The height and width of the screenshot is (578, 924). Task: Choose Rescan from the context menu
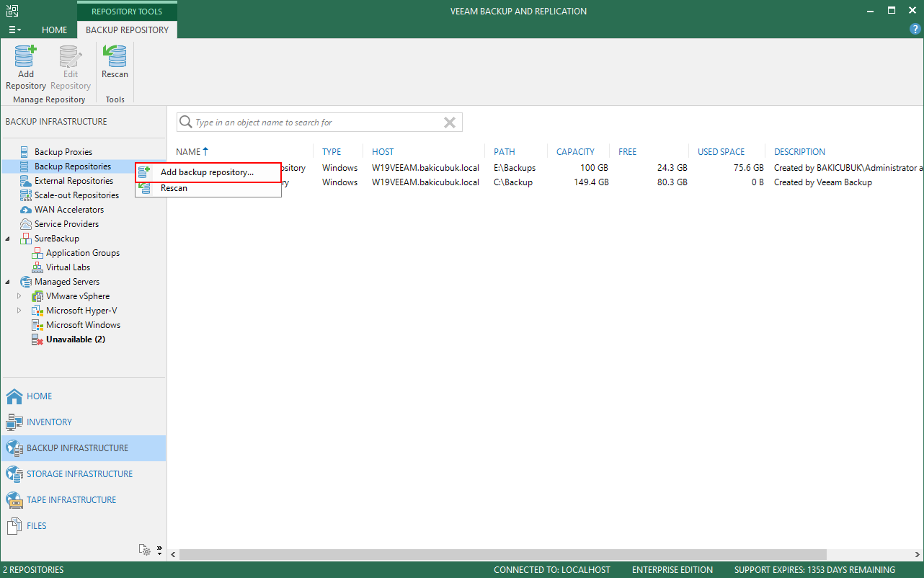[x=208, y=188]
